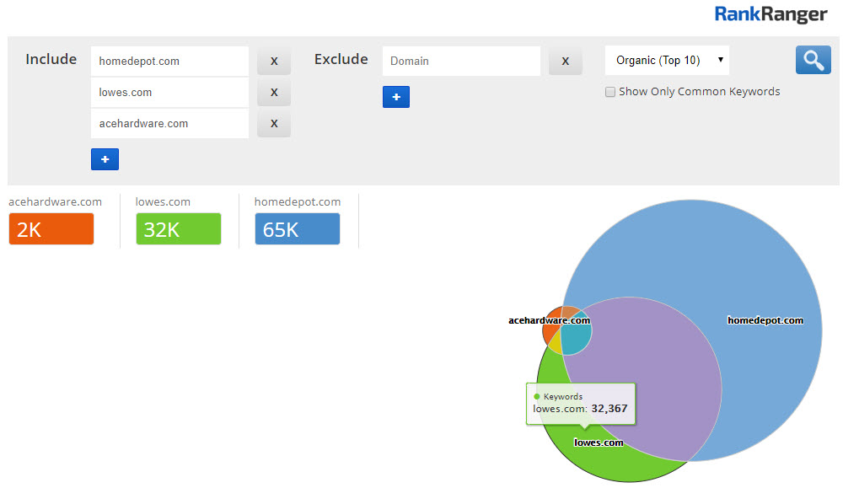Image resolution: width=843 pixels, height=504 pixels.
Task: Add an Exclude domain with plus button
Action: (396, 97)
